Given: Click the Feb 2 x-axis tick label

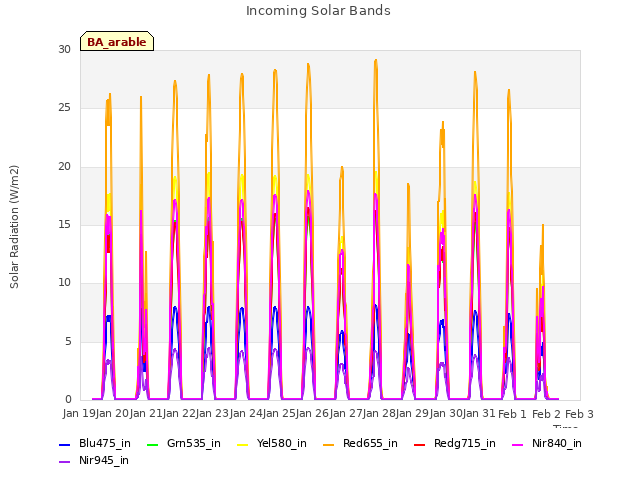Looking at the screenshot, I should pyautogui.click(x=546, y=414).
